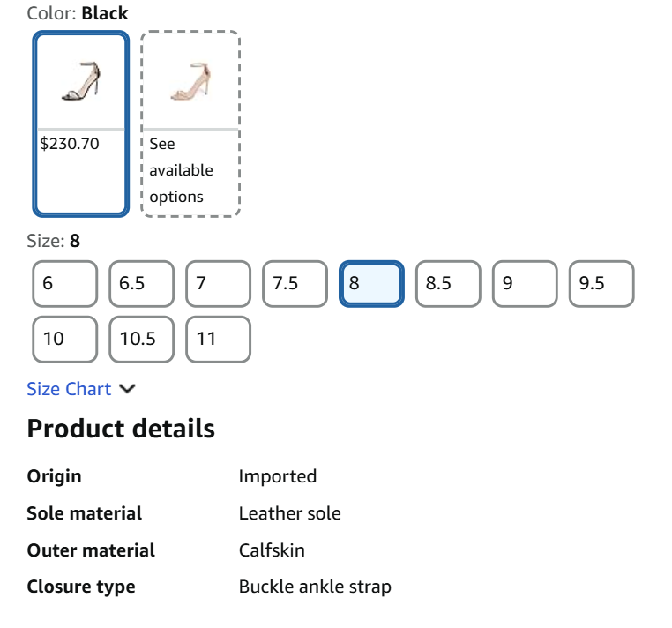
Task: Click the Product details heading
Action: coord(121,429)
